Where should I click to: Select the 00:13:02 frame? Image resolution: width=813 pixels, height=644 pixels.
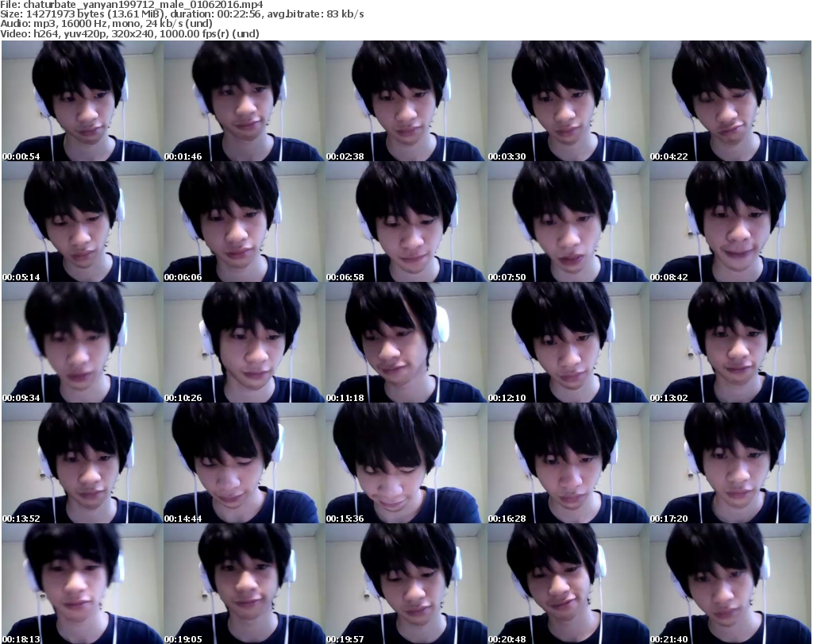730,343
